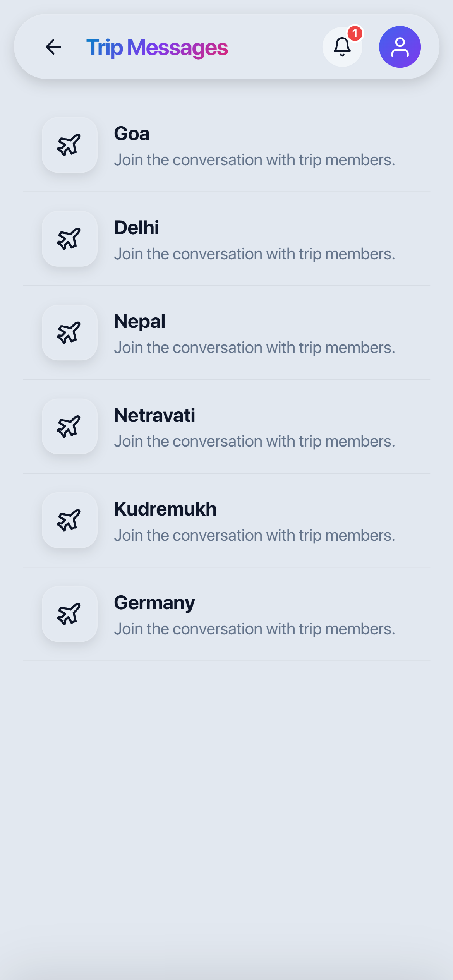Go back using the arrow icon
This screenshot has height=980, width=453.
[53, 47]
